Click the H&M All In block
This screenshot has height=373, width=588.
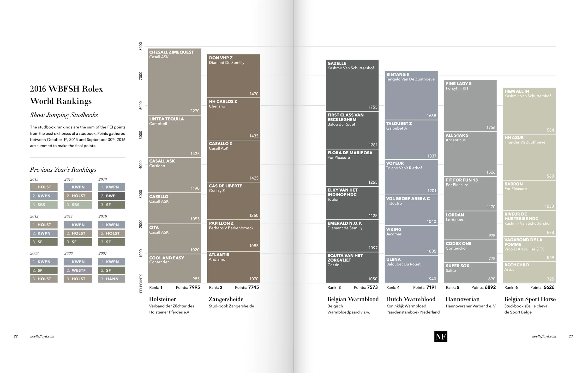point(529,111)
